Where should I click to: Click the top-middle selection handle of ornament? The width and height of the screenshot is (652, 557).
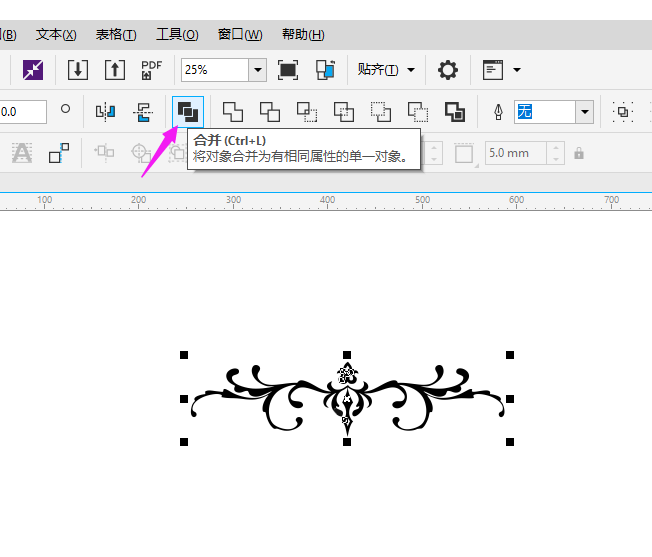347,355
